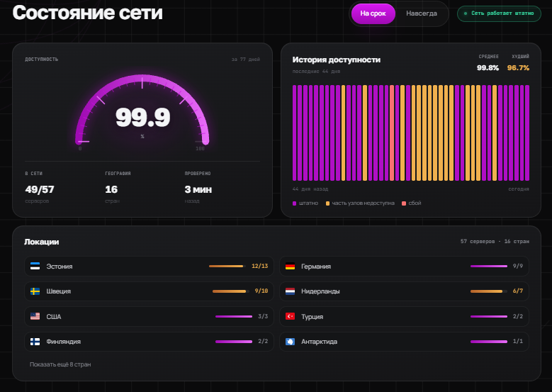Click the Finland '2/2' server count
The width and height of the screenshot is (552, 392).
click(x=263, y=341)
